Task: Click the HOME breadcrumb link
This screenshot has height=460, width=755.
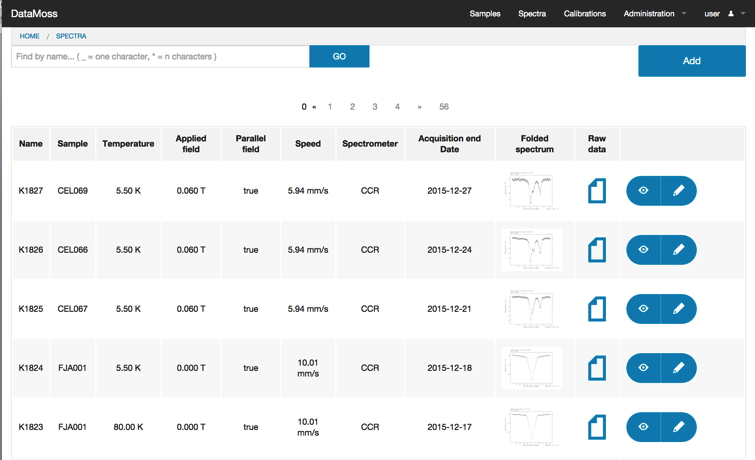Action: tap(30, 36)
